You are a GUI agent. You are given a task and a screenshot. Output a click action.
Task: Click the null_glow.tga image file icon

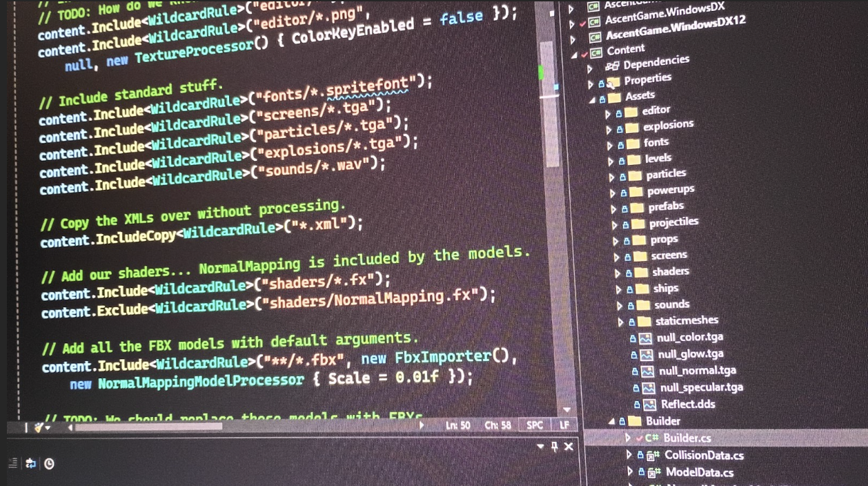647,356
